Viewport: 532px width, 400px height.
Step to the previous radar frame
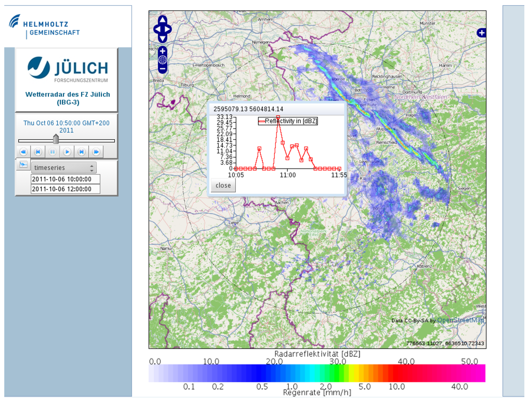click(x=38, y=152)
